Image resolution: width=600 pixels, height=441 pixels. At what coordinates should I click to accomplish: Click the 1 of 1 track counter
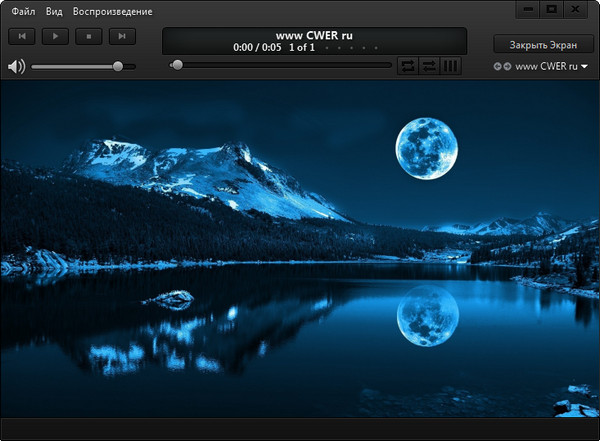tap(302, 47)
